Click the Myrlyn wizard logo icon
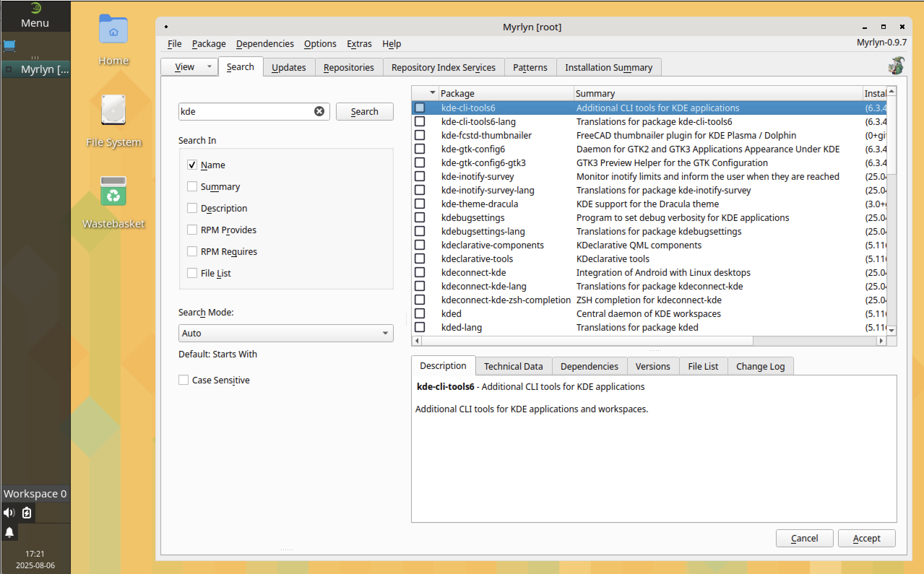Screen dimensions: 924x574 coord(896,65)
